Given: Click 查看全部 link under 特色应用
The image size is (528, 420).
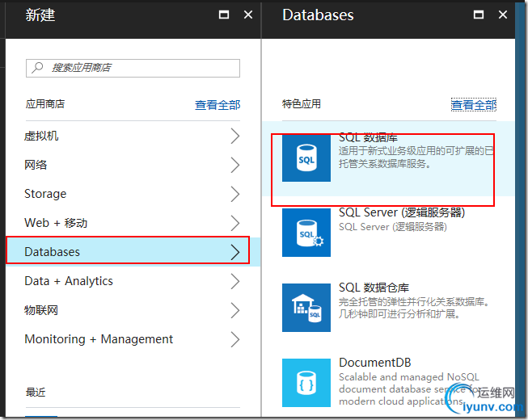Looking at the screenshot, I should [474, 104].
